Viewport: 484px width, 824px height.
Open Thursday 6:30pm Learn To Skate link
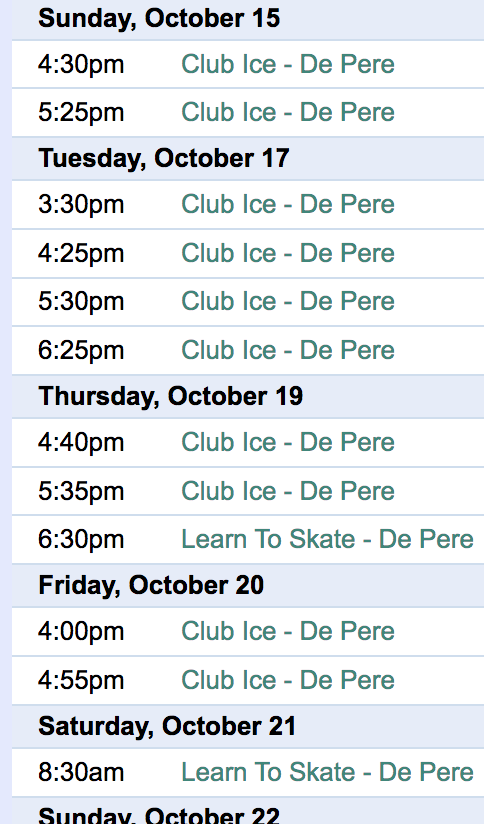pos(327,540)
